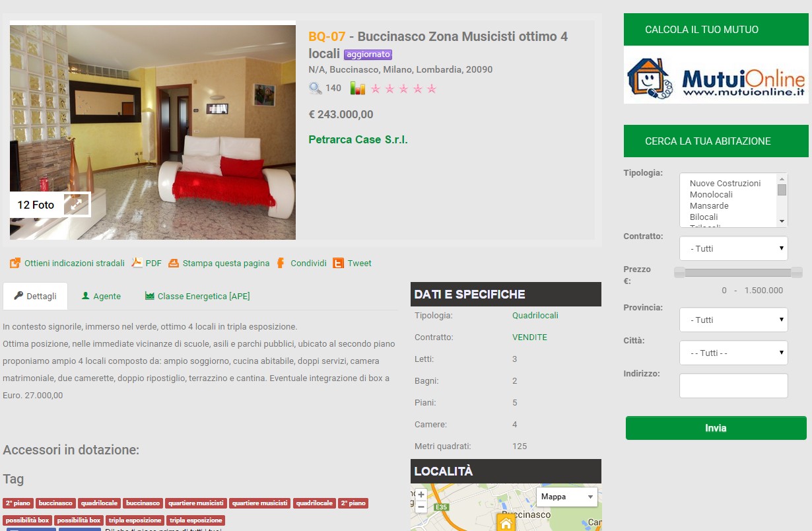Click the right handle of price slider
Image resolution: width=812 pixels, height=531 pixels.
796,272
